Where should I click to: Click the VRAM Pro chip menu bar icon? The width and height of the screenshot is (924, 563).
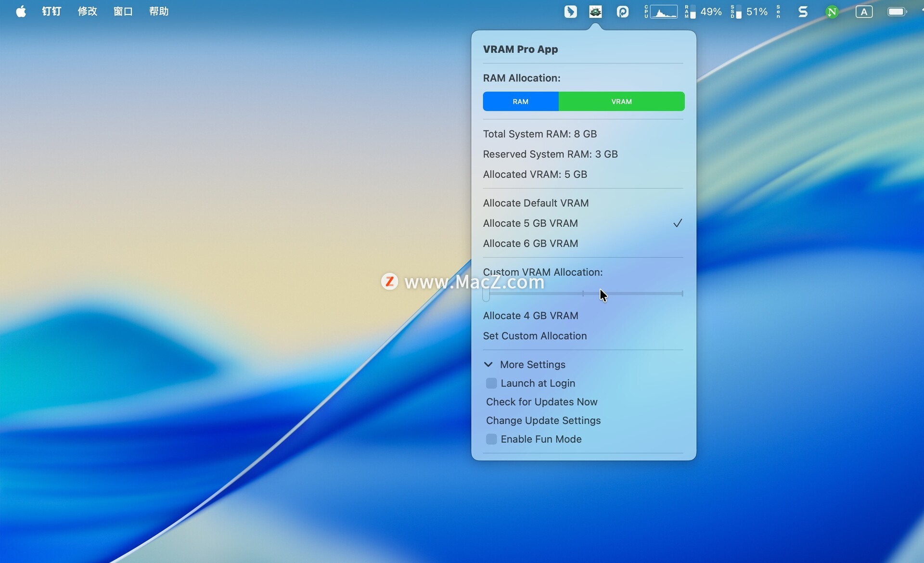595,12
